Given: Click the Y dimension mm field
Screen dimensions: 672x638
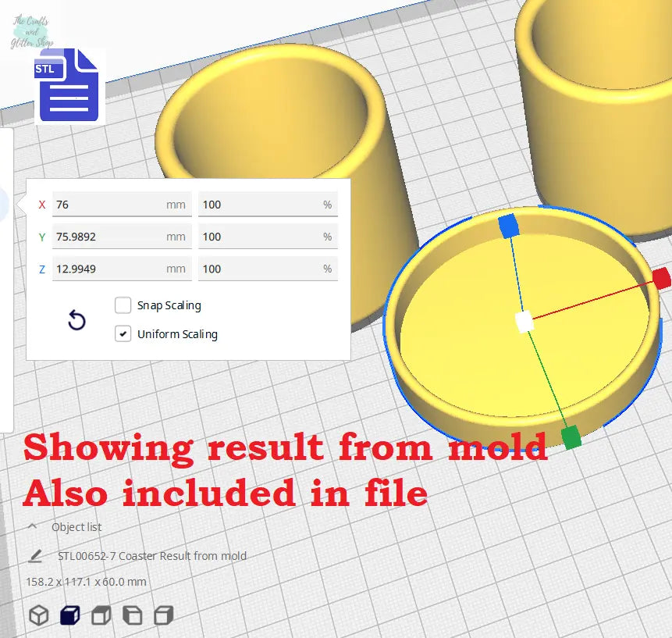Looking at the screenshot, I should point(121,237).
